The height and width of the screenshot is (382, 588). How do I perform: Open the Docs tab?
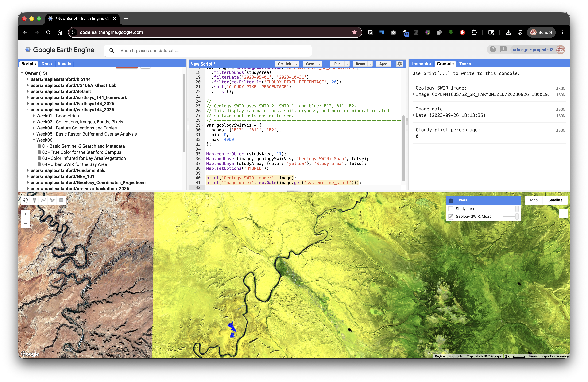point(46,64)
